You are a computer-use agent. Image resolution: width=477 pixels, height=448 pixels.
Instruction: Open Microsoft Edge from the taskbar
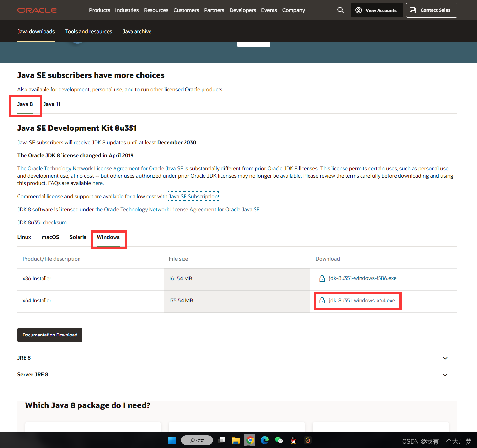coord(264,440)
